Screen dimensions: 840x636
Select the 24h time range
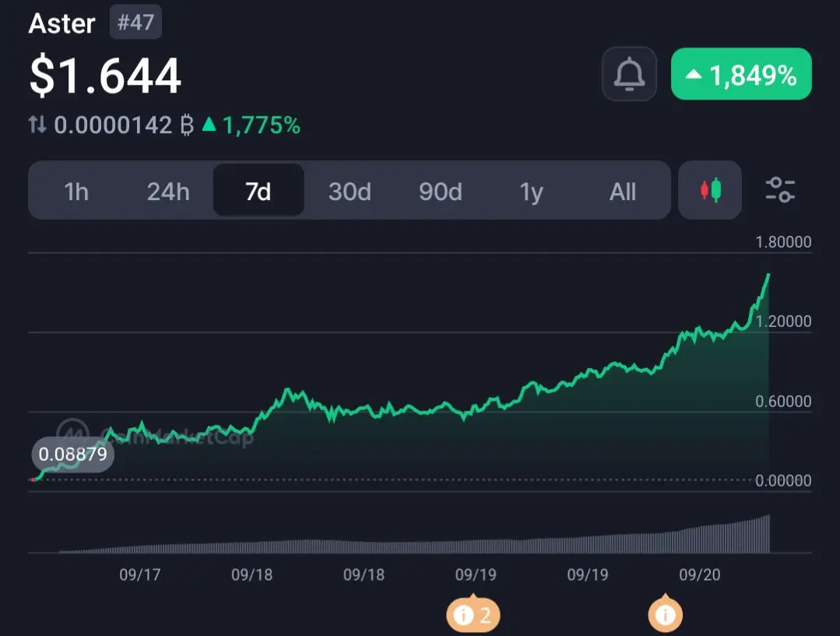point(168,192)
